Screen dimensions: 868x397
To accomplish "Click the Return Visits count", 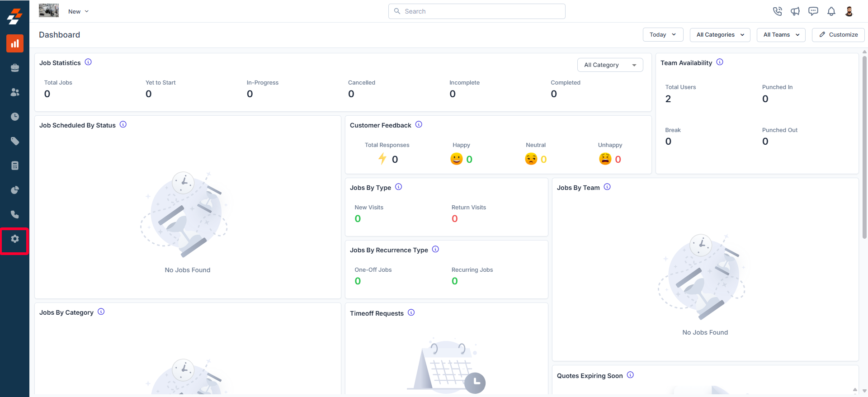I will pyautogui.click(x=455, y=219).
